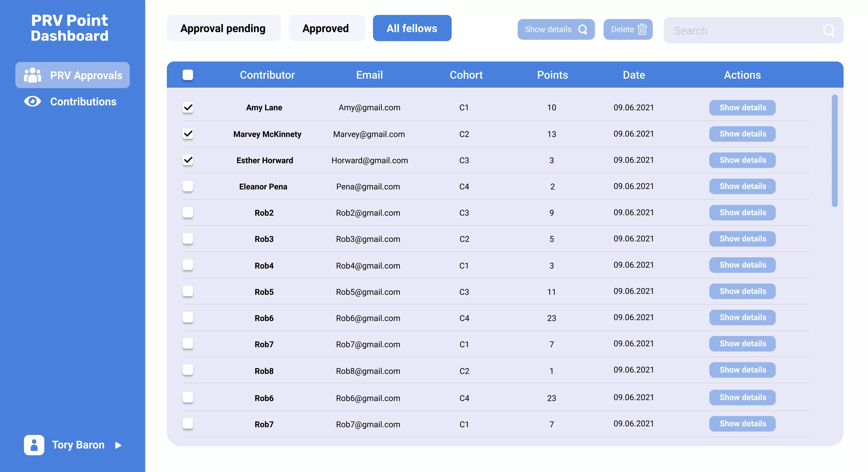Check the Eleanor Pena row checkbox

click(188, 186)
